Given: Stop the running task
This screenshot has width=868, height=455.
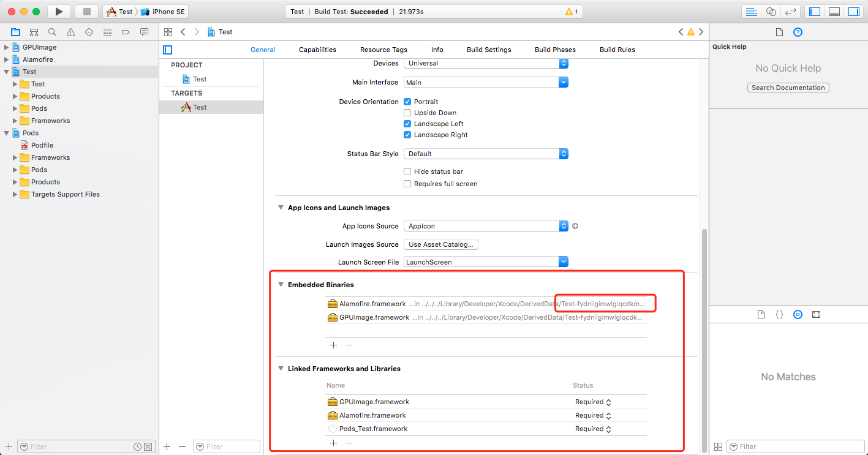Looking at the screenshot, I should click(x=86, y=12).
